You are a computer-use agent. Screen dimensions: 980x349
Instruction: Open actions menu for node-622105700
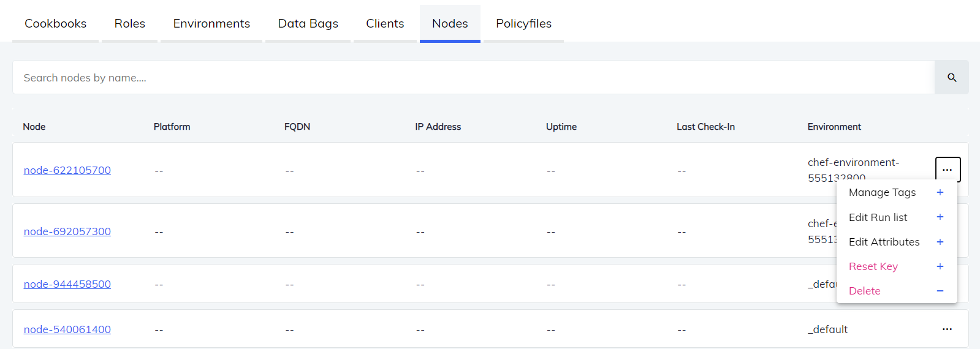point(947,170)
